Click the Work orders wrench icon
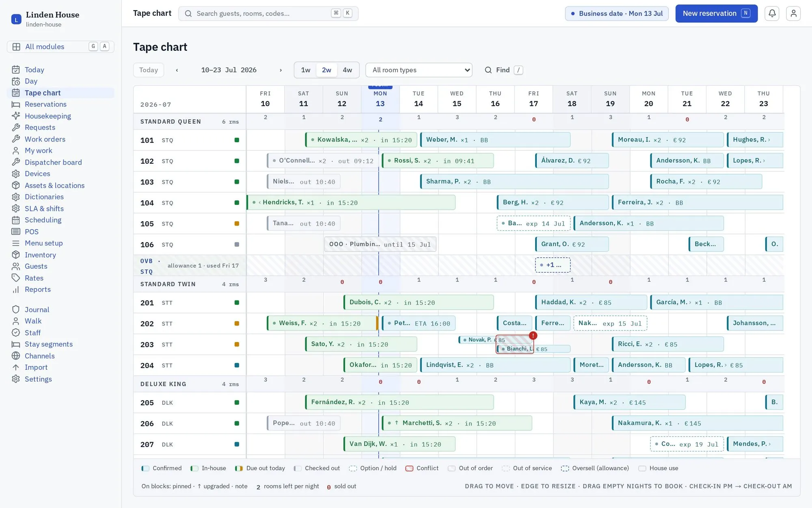This screenshot has width=812, height=508. 16,139
